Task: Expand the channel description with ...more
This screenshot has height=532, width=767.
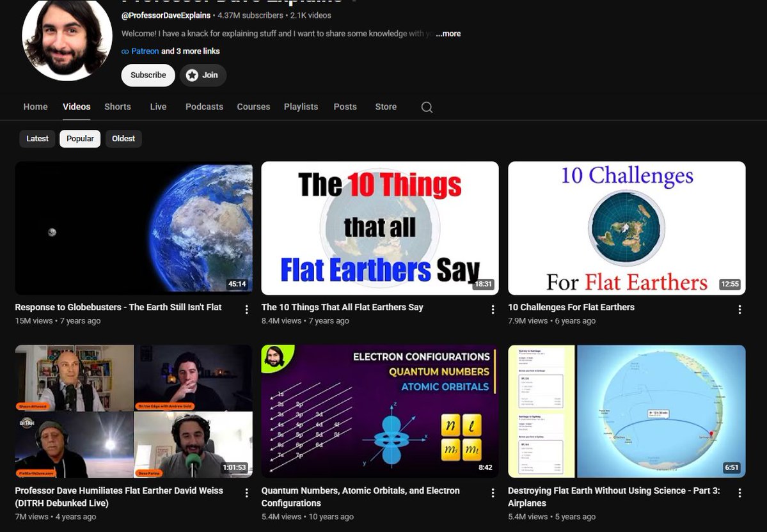Action: [448, 34]
